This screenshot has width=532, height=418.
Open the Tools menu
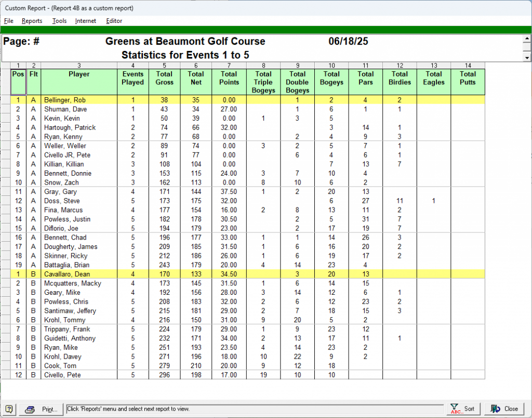(x=59, y=21)
